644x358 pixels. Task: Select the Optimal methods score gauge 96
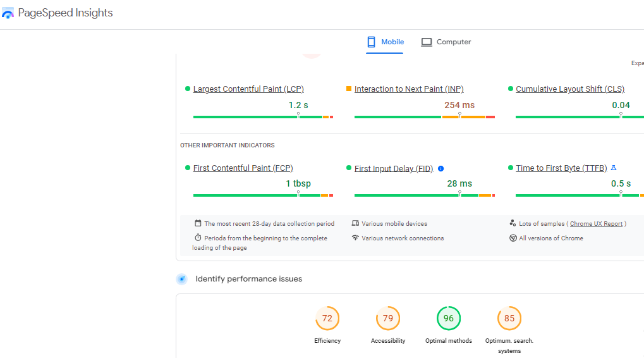click(x=449, y=318)
